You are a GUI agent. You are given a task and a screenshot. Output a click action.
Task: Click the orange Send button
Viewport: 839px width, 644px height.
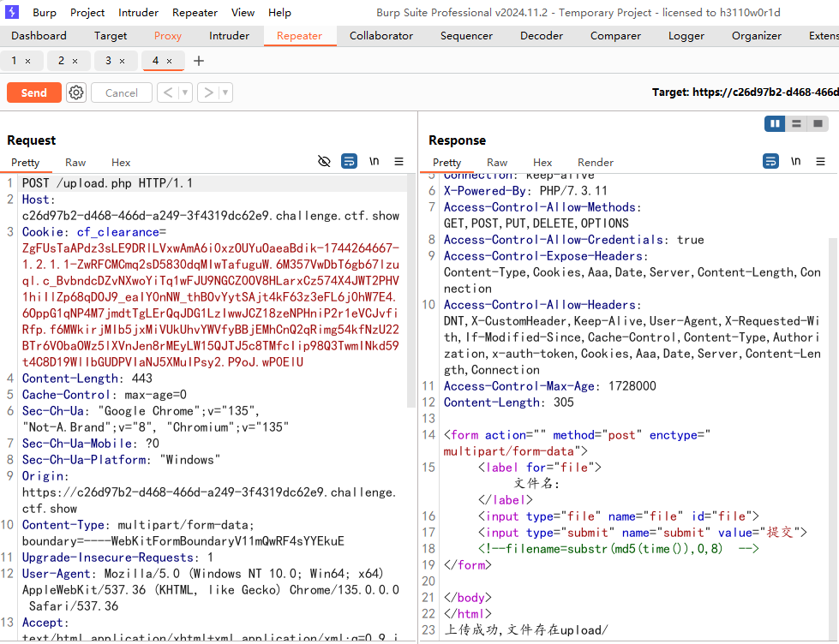pyautogui.click(x=34, y=92)
